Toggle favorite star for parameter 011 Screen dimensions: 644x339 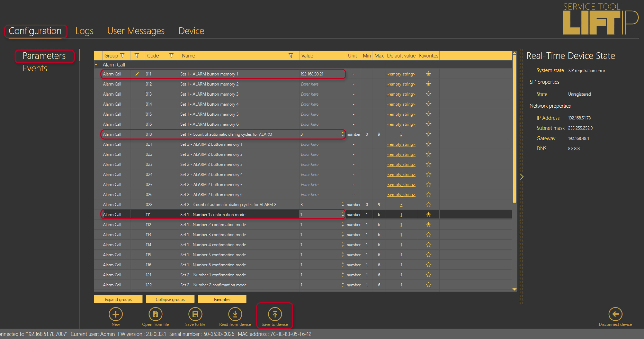pos(428,74)
